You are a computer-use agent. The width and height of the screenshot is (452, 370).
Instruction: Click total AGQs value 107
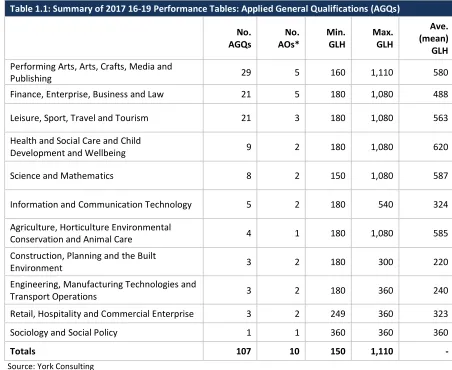244,351
